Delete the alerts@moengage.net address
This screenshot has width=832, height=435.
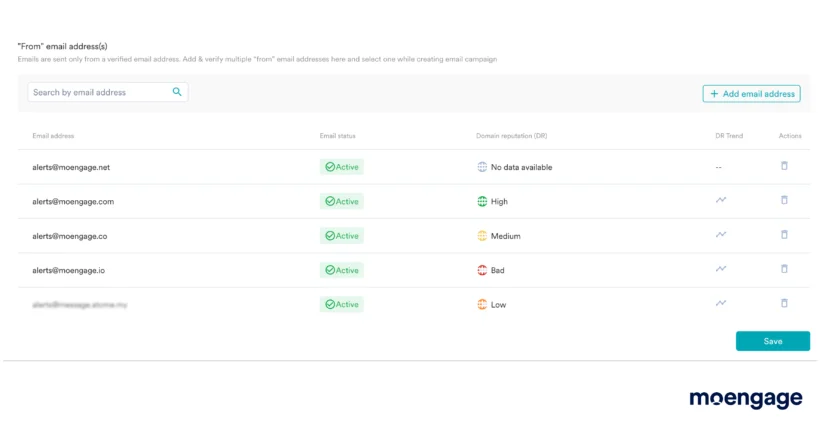pyautogui.click(x=784, y=166)
